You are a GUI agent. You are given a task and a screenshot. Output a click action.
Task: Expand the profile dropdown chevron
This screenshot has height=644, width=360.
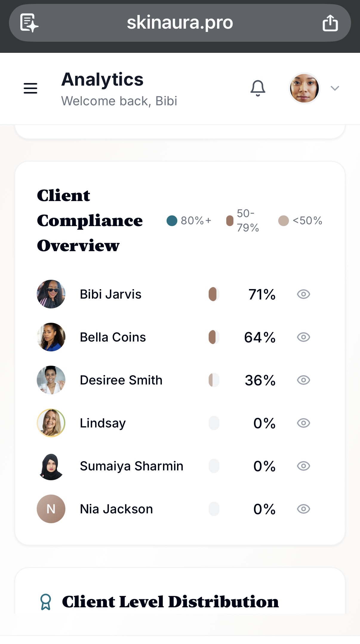coord(335,88)
